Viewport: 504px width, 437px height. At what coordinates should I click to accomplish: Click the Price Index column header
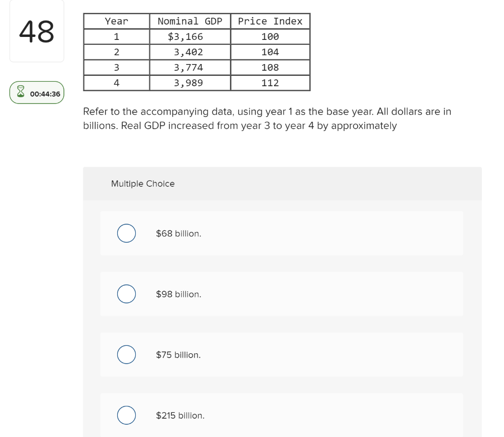(270, 21)
